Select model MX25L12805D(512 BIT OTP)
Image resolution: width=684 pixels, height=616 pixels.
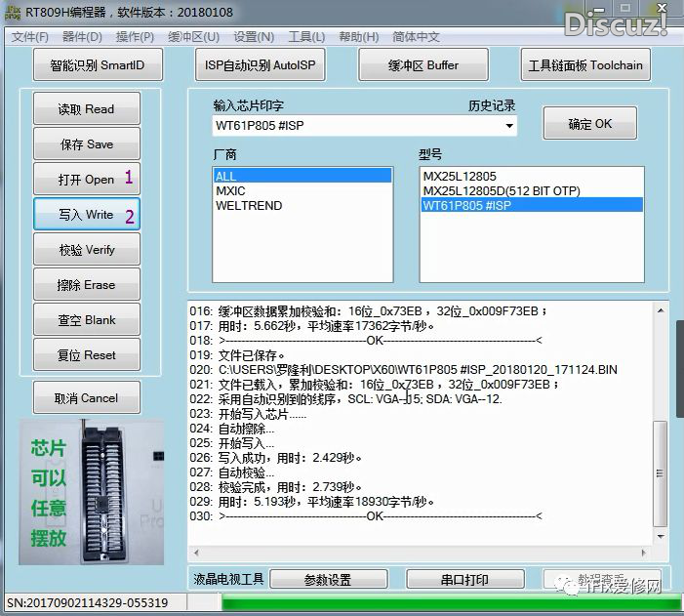coord(532,190)
